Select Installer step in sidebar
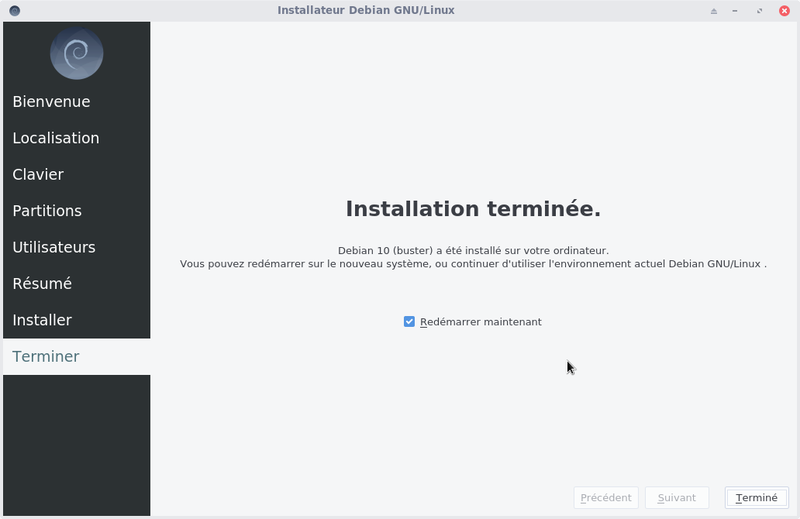The width and height of the screenshot is (800, 519). point(77,320)
